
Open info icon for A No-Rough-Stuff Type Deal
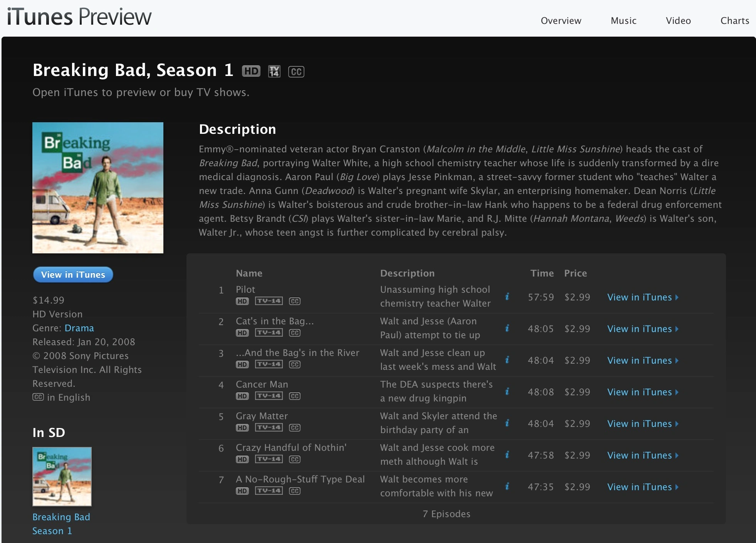(507, 486)
